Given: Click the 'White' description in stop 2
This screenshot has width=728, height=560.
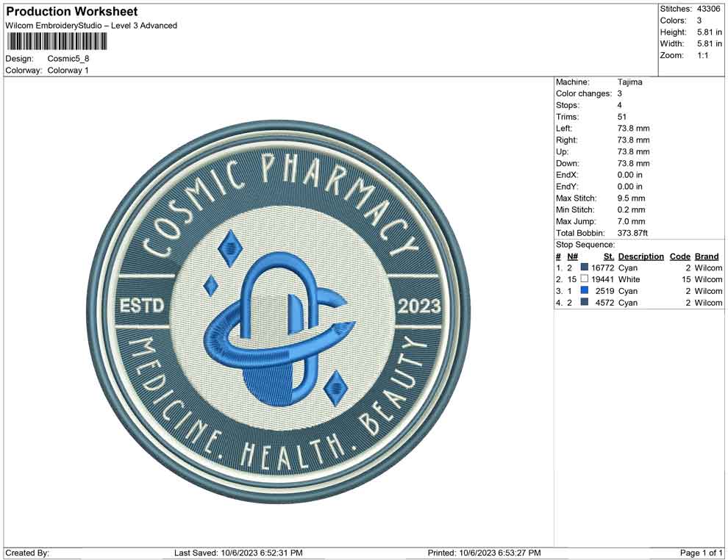Looking at the screenshot, I should (x=629, y=279).
